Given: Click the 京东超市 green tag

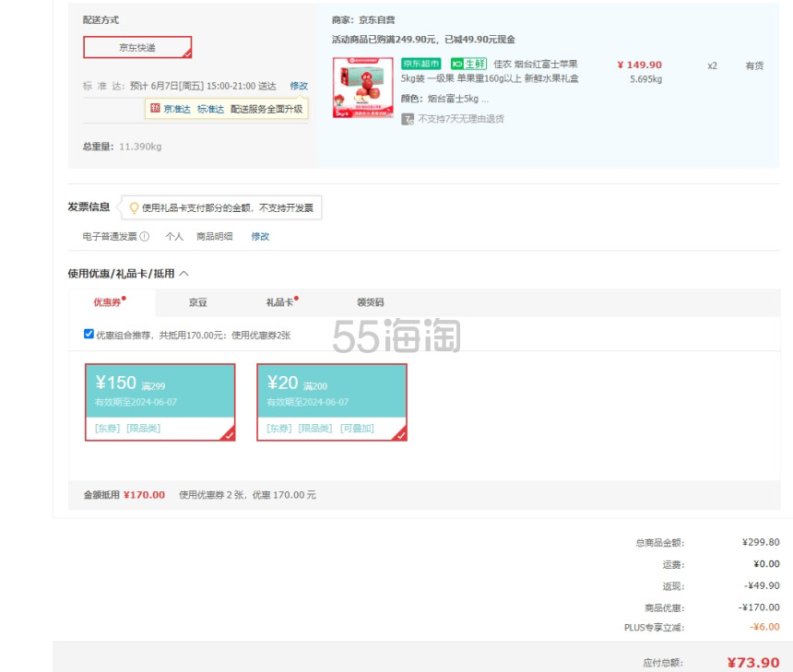Looking at the screenshot, I should click(421, 64).
